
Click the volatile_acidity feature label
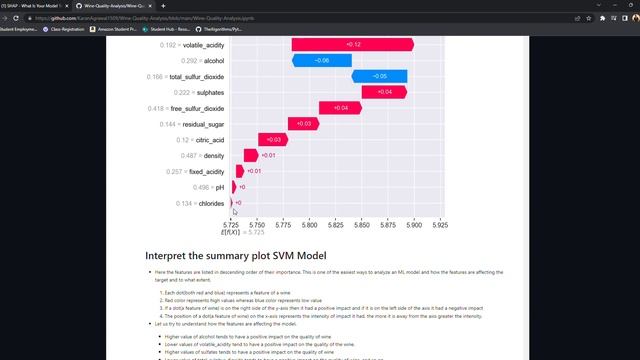[x=204, y=45]
